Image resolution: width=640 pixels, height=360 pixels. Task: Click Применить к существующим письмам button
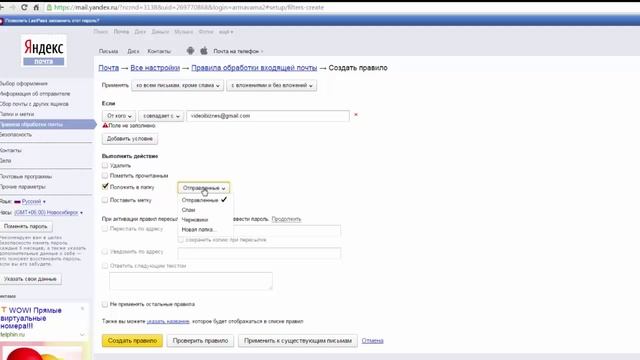coord(298,340)
